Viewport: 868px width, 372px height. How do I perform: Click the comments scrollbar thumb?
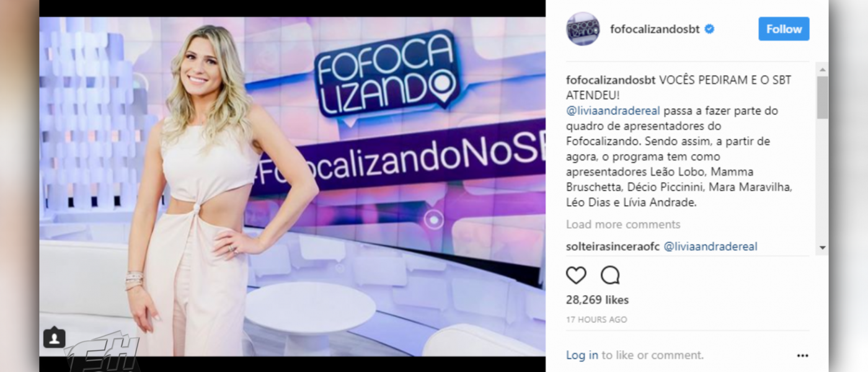pyautogui.click(x=823, y=97)
